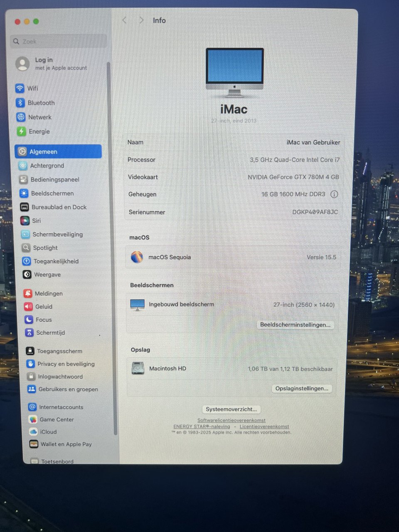Open the iCloud cloud icon
Screen dimensions: 399x532
pos(33,432)
